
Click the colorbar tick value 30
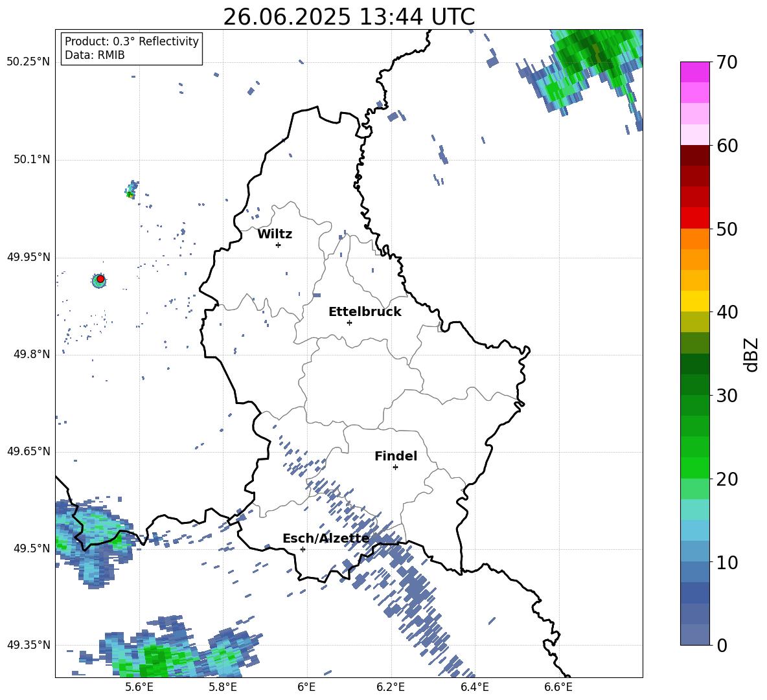tap(727, 396)
